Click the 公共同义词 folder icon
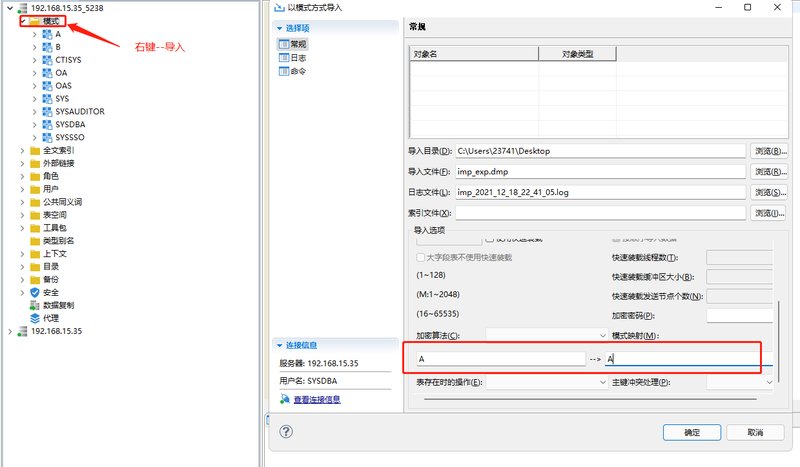The width and height of the screenshot is (800, 467). point(35,202)
